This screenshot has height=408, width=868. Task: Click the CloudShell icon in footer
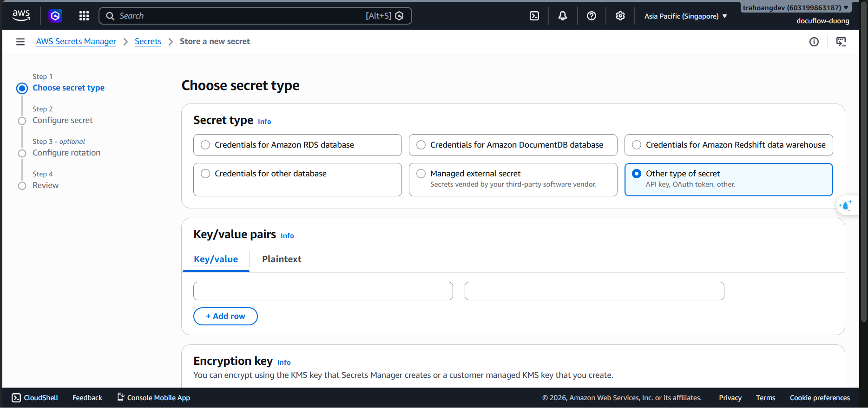click(16, 398)
